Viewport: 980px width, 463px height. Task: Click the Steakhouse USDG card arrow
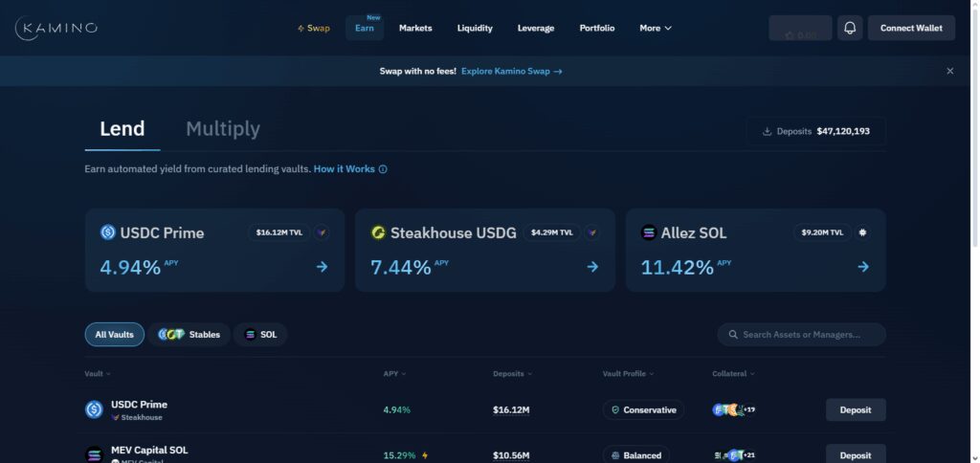point(592,267)
